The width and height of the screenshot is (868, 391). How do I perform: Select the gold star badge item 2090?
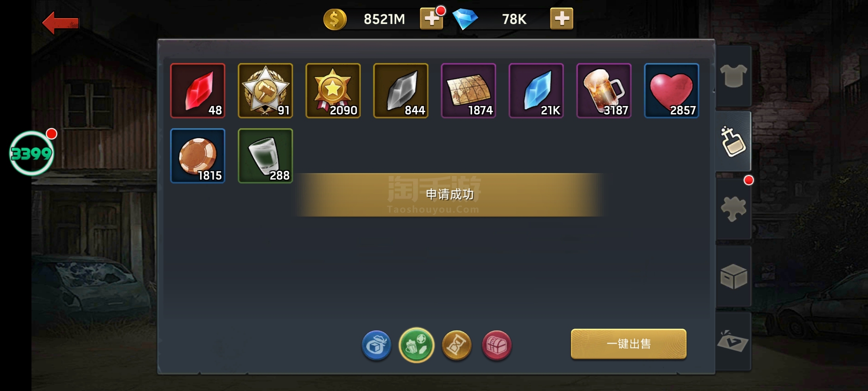point(333,91)
